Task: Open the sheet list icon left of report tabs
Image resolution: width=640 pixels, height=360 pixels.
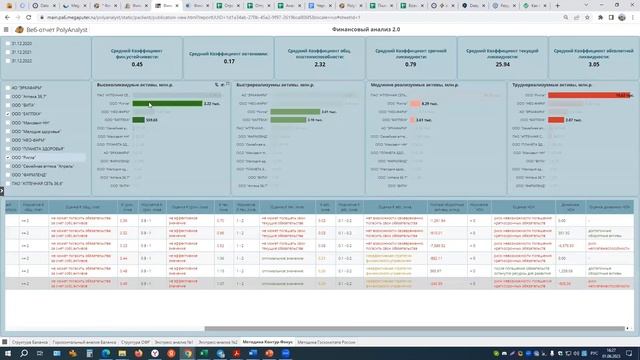Action: point(4,342)
